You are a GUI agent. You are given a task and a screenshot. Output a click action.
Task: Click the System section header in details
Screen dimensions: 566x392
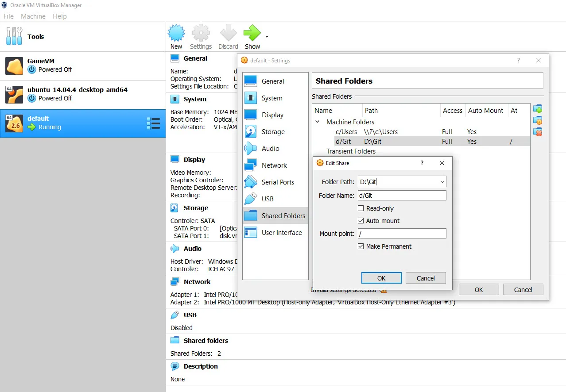pyautogui.click(x=195, y=99)
